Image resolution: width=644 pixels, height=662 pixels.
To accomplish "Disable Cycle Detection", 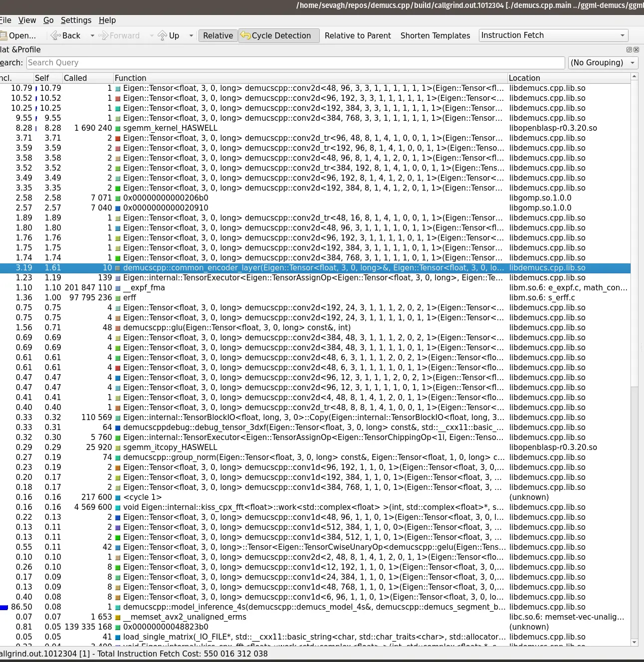I will pyautogui.click(x=279, y=35).
